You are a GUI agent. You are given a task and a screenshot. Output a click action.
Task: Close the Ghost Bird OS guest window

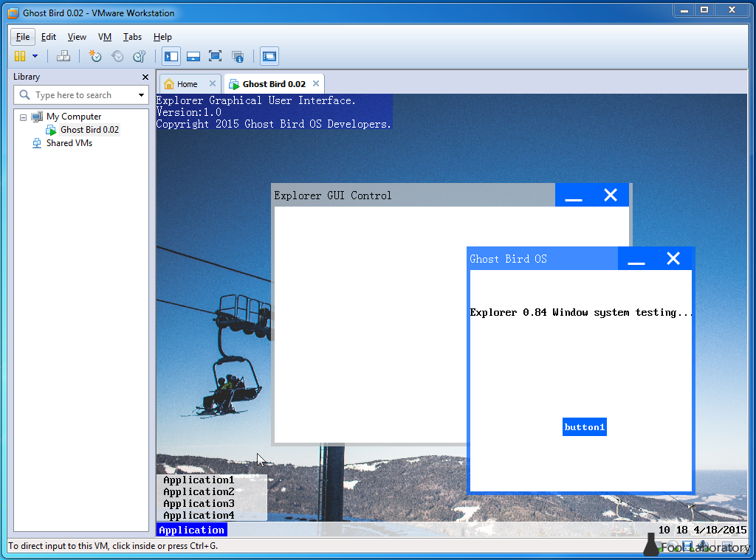click(x=673, y=259)
